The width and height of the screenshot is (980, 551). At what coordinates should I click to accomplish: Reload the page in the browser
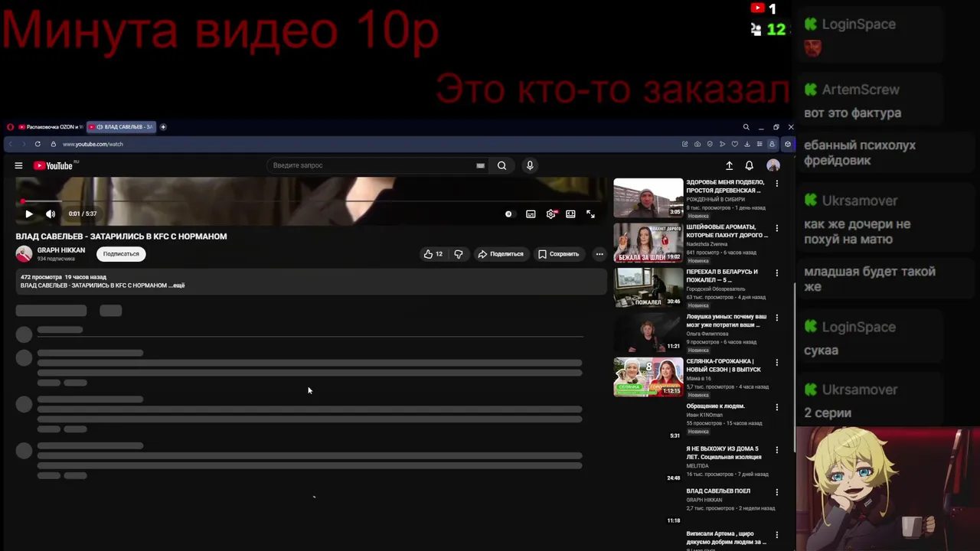coord(38,144)
